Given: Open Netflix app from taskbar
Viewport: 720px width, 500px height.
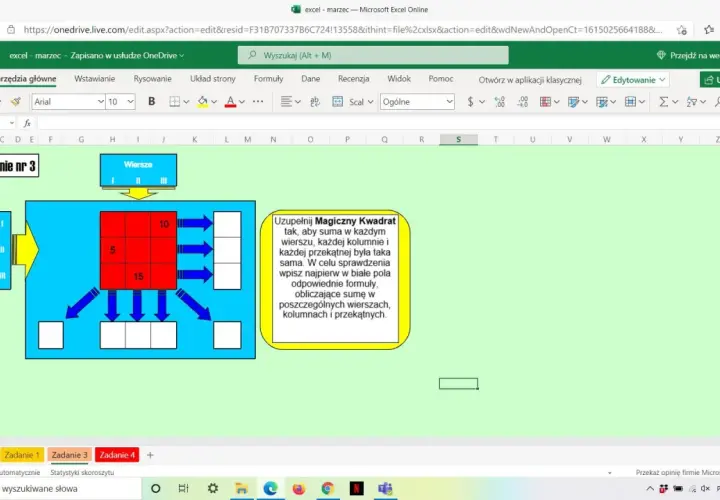Looking at the screenshot, I should tap(356, 489).
